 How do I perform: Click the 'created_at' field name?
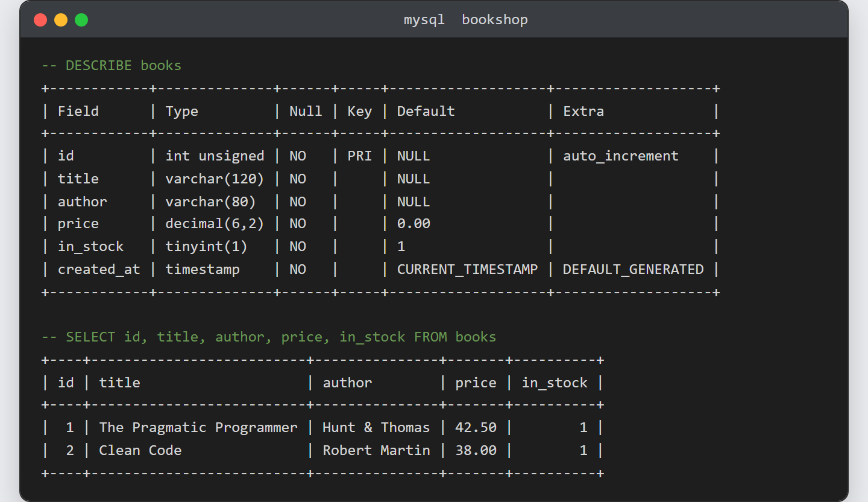(99, 269)
